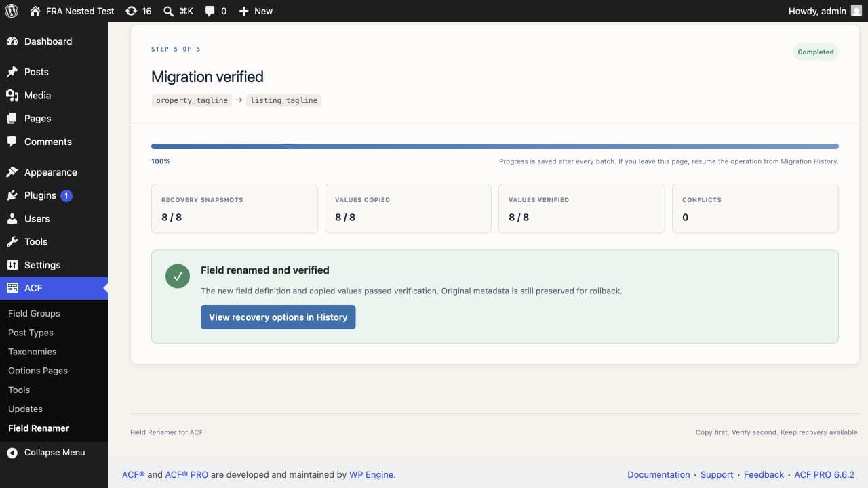Open the WordPress logo menu
This screenshot has height=488, width=868.
click(x=12, y=11)
